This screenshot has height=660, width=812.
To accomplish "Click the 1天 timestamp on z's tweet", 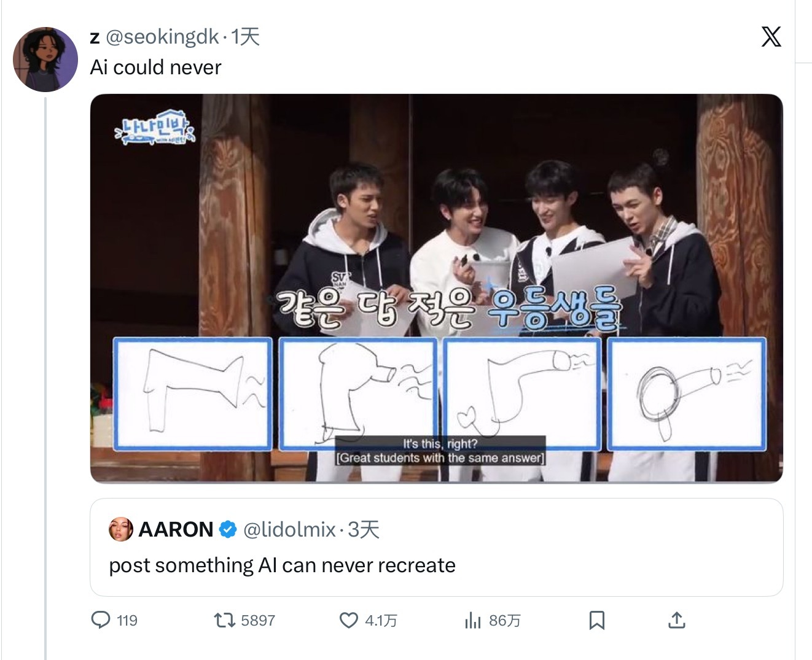I will [x=246, y=37].
